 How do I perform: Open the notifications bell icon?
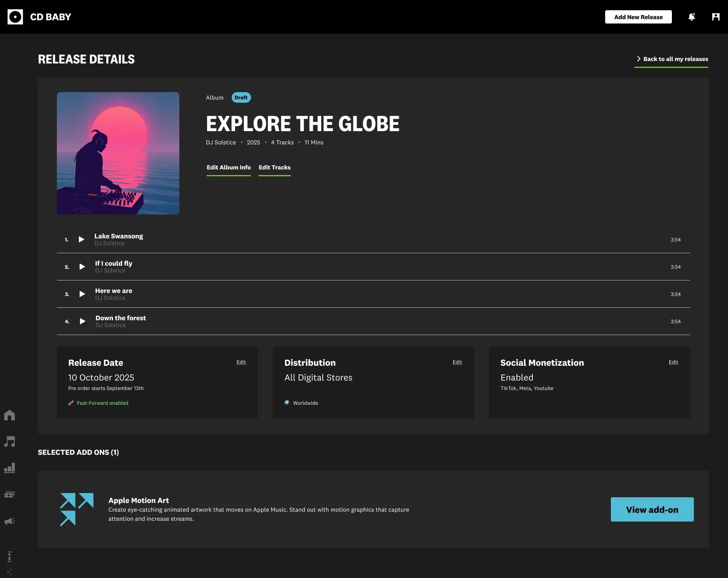692,17
